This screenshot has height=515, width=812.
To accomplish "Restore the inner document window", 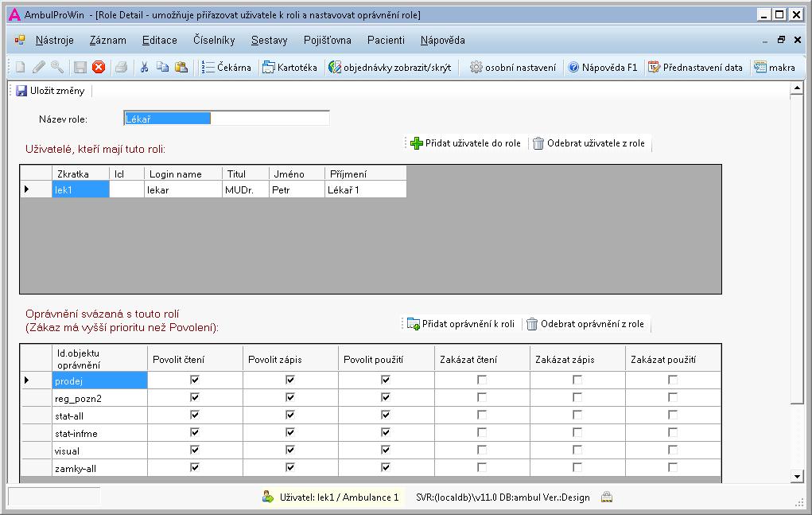I will (x=782, y=39).
